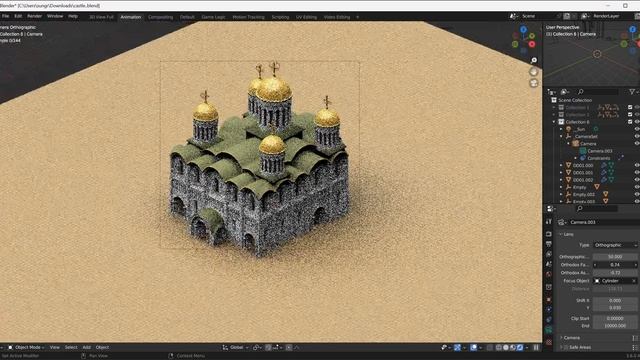Screen dimensions: 640x360
Task: Select rendered viewport shading mode
Action: click(x=520, y=347)
